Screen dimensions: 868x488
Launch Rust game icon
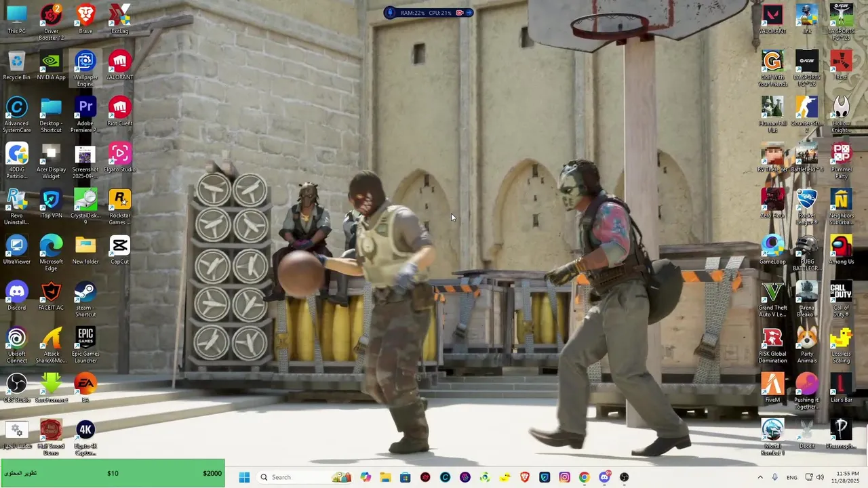pyautogui.click(x=842, y=65)
